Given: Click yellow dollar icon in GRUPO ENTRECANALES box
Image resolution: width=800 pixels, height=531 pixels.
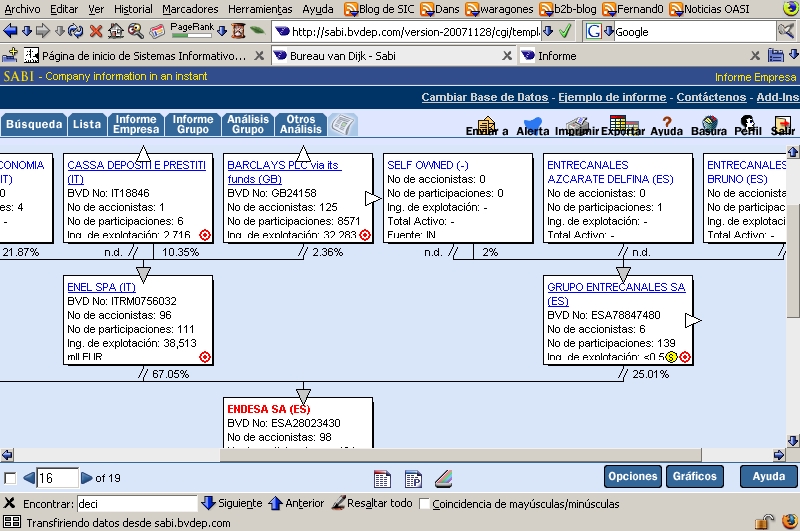Looking at the screenshot, I should (x=671, y=357).
